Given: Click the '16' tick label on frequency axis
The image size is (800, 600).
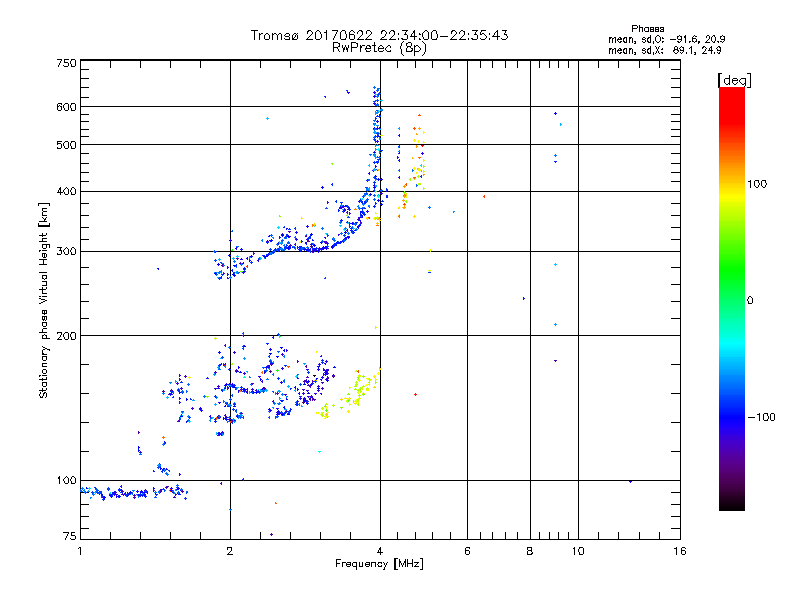Looking at the screenshot, I should click(679, 552).
